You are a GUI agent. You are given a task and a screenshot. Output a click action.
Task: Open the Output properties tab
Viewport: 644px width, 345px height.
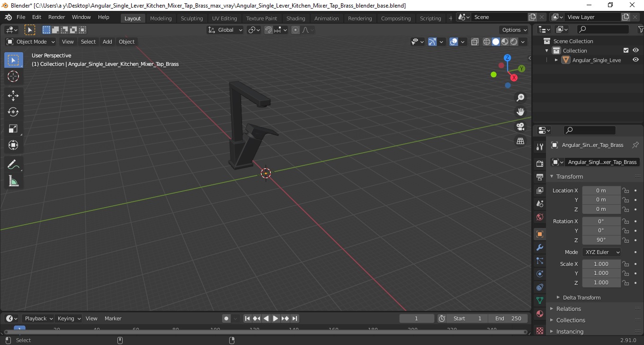point(539,177)
